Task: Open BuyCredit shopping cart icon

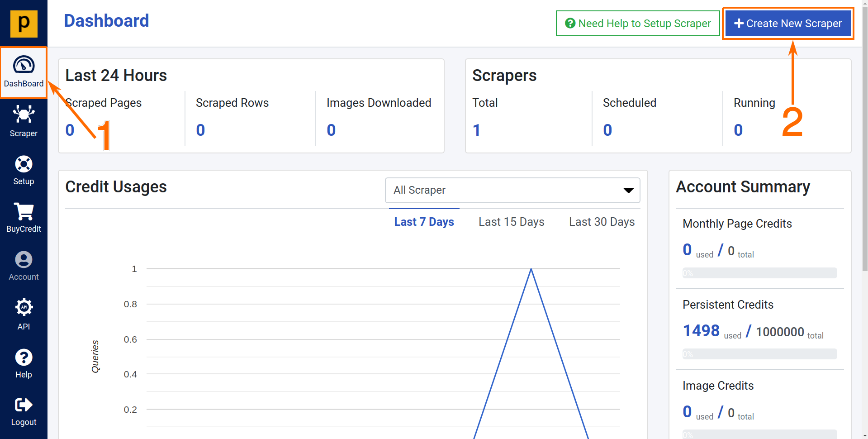Action: [24, 211]
